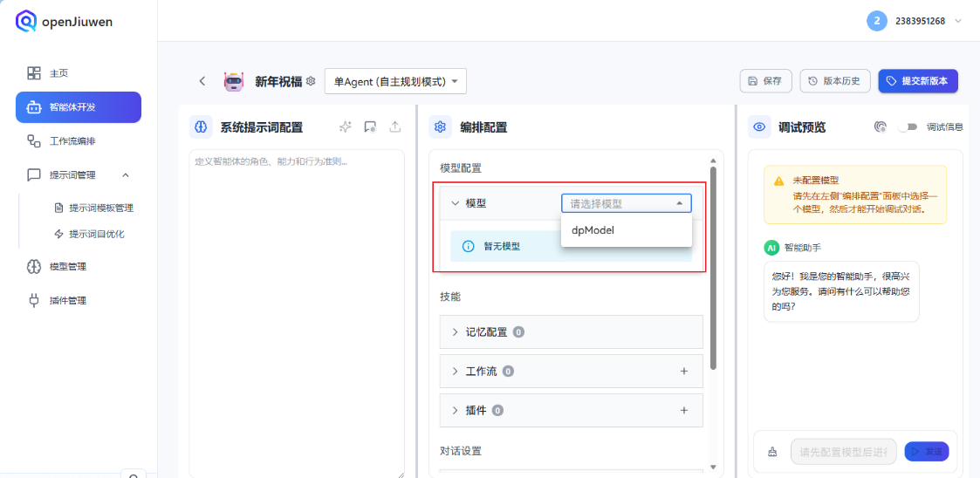Click the config panel scrollbar thumb

(713, 268)
